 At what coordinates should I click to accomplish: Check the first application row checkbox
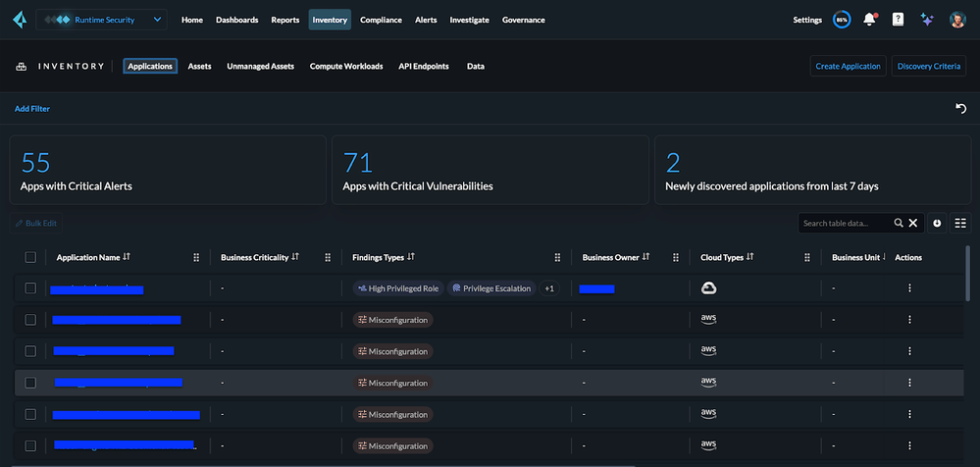(30, 288)
